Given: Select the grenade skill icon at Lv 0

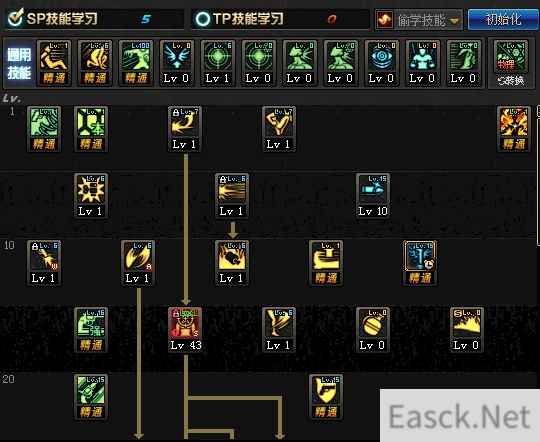Looking at the screenshot, I should pyautogui.click(x=373, y=330).
